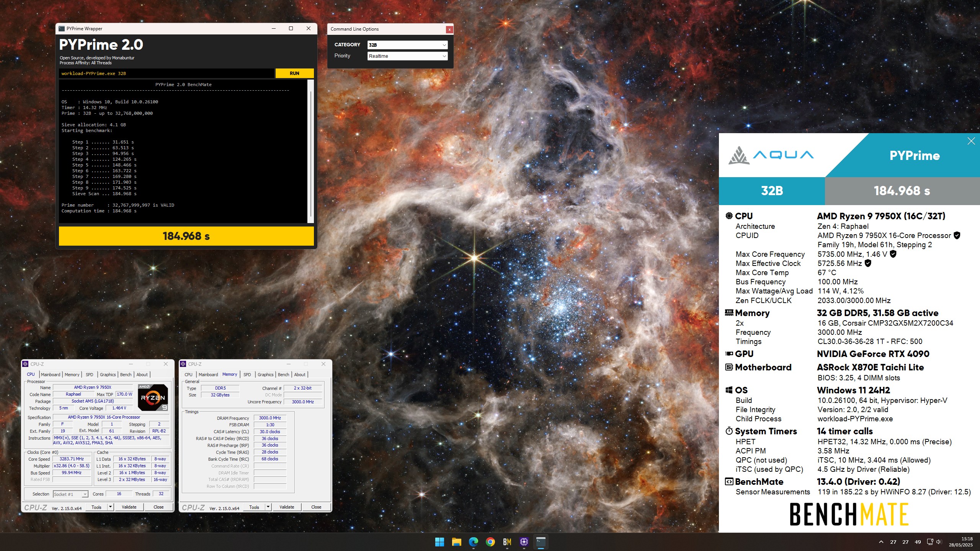Screen dimensions: 980x551
Task: Click Close button in left CPU-Z window
Action: pyautogui.click(x=158, y=507)
